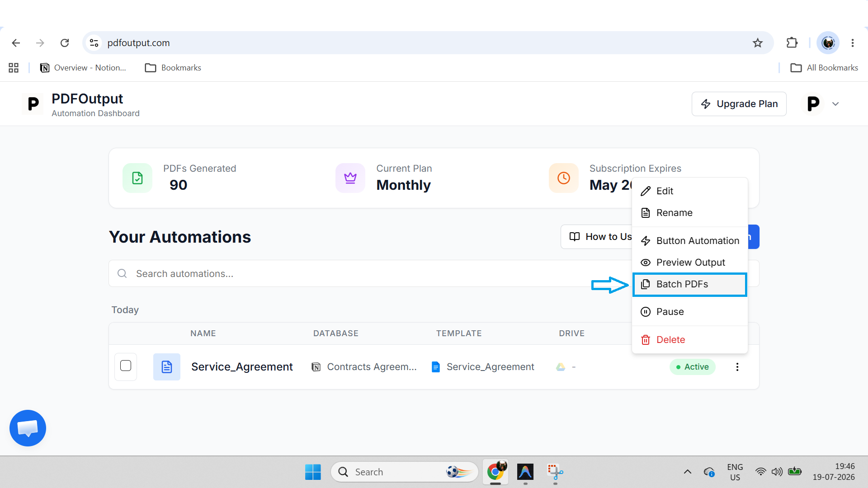This screenshot has width=868, height=488.
Task: Reload the page with refresh icon
Action: tap(65, 43)
